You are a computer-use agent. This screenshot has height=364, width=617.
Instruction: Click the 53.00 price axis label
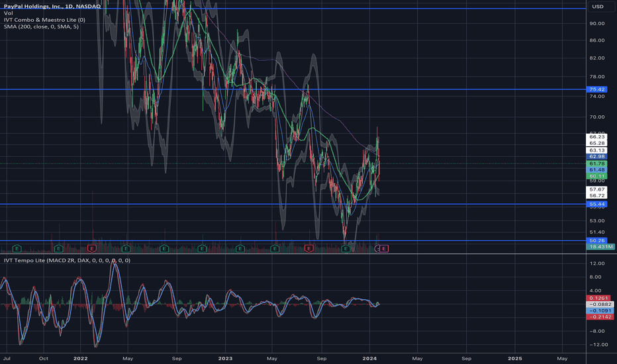(x=597, y=220)
